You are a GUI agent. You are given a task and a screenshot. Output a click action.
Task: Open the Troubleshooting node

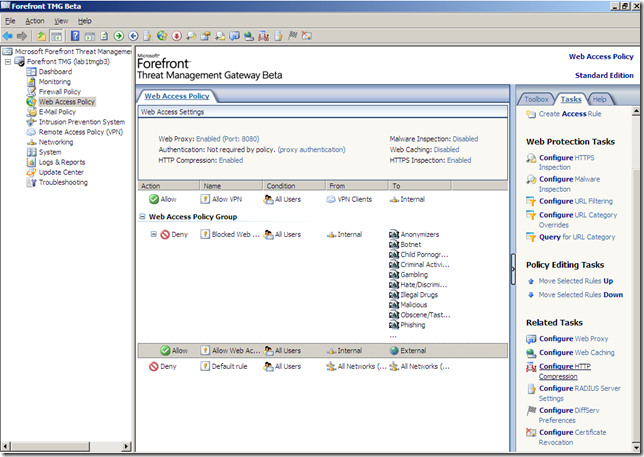[x=63, y=182]
